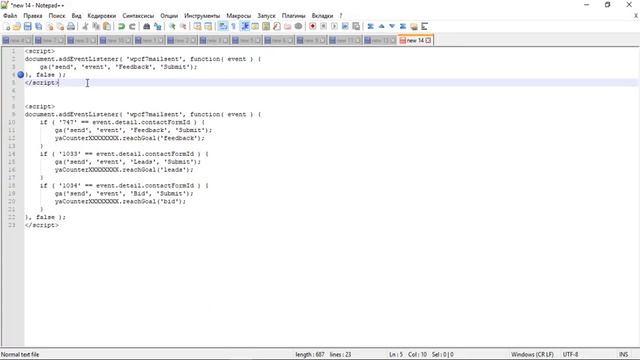This screenshot has height=360, width=640.
Task: Print the current document
Action: click(71, 27)
